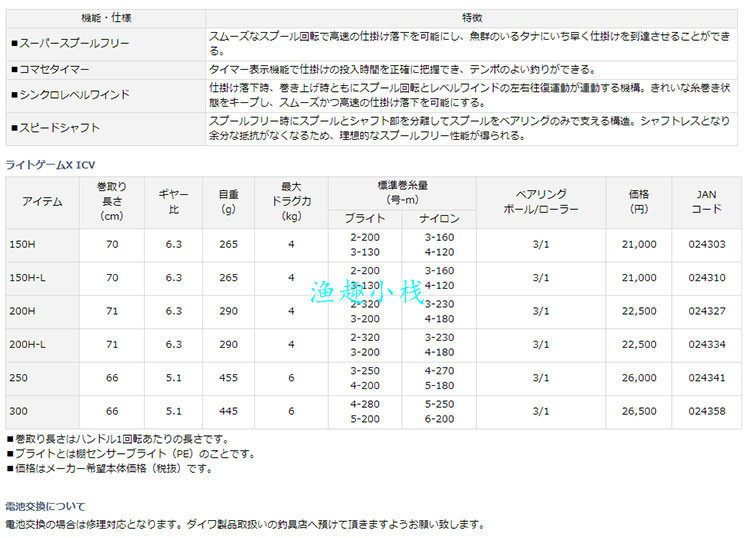Click JAN code 024358

[707, 412]
